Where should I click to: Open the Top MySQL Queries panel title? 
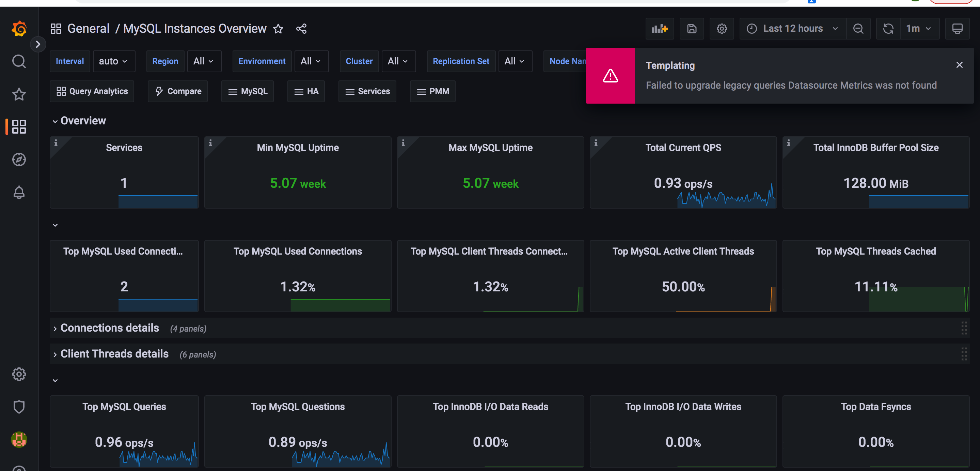tap(124, 407)
